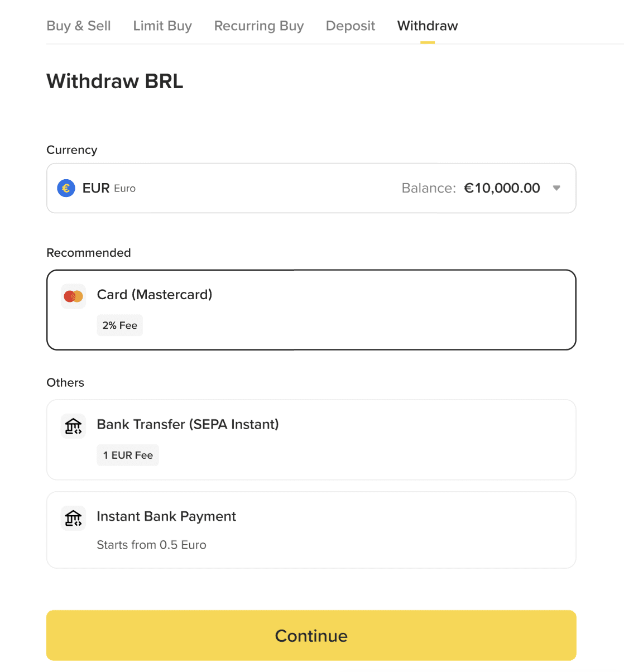The height and width of the screenshot is (672, 624).
Task: Switch to the Deposit tab
Action: click(351, 26)
